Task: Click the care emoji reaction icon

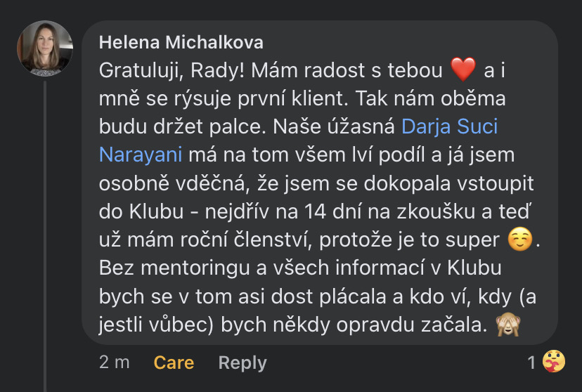Action: point(554,362)
